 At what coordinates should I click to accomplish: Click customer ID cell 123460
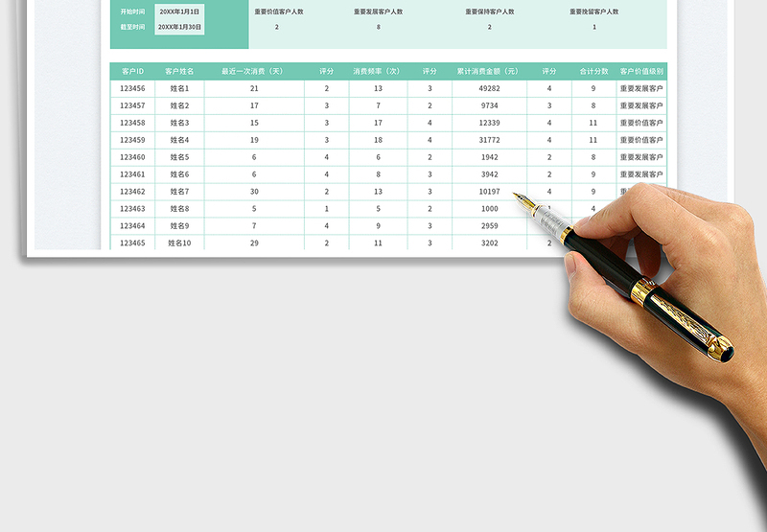(132, 157)
